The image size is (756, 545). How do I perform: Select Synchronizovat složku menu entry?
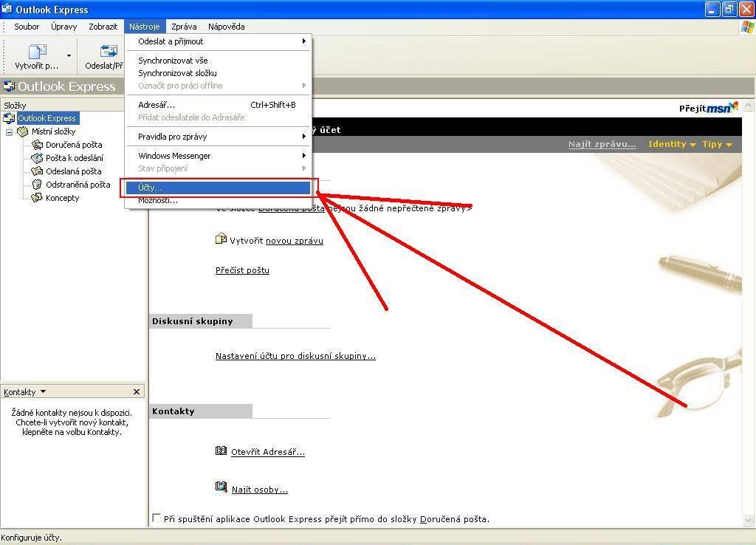coord(218,73)
